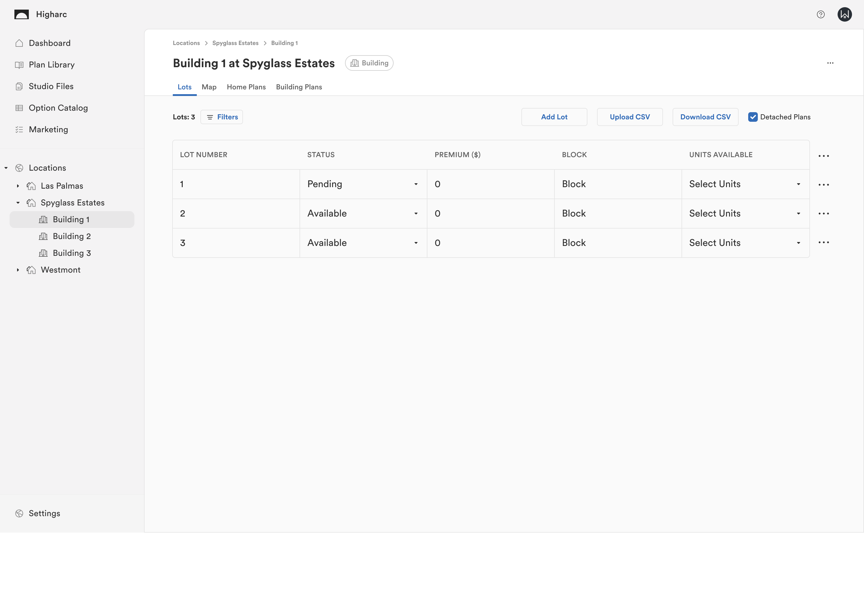Switch to the Building Plans tab
864x616 pixels.
(298, 87)
